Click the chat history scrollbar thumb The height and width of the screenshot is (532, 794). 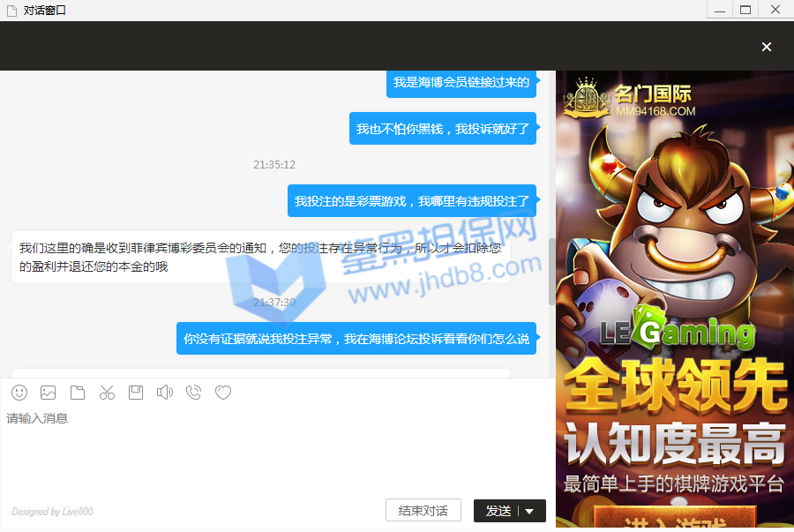(x=552, y=269)
